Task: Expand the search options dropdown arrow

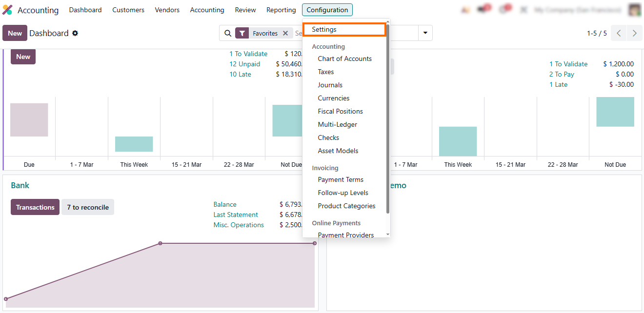Action: (x=425, y=33)
